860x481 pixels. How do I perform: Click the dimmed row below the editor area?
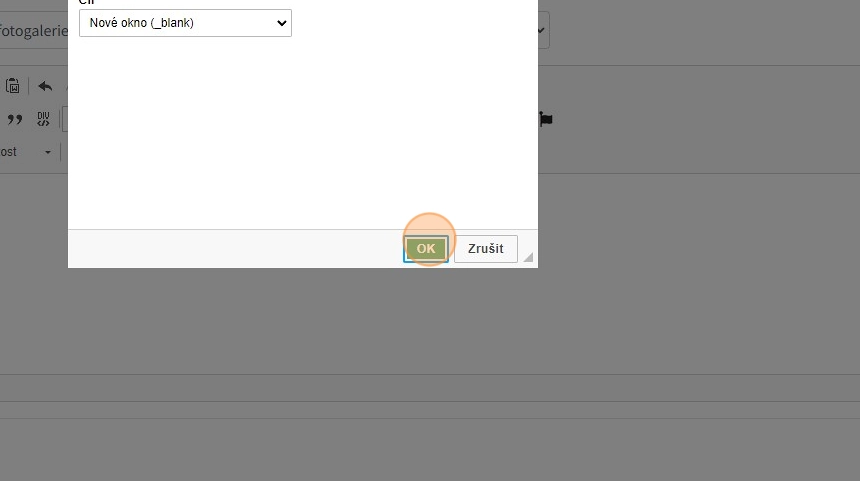(430, 388)
